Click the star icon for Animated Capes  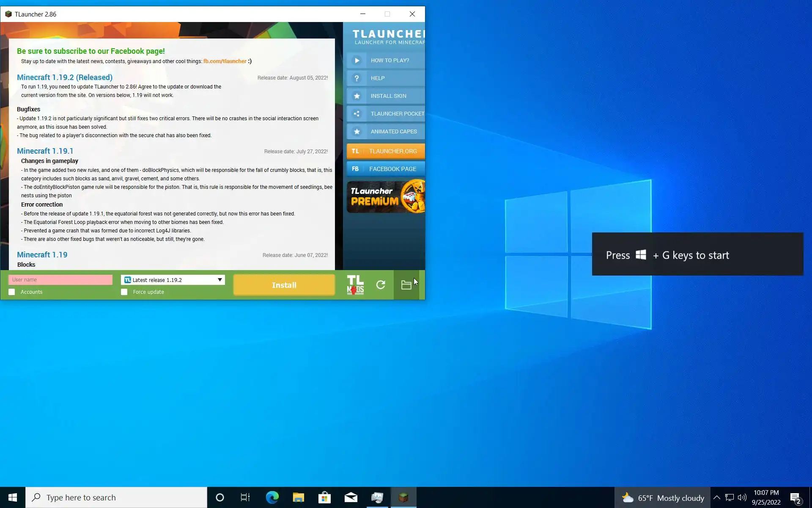(x=357, y=132)
